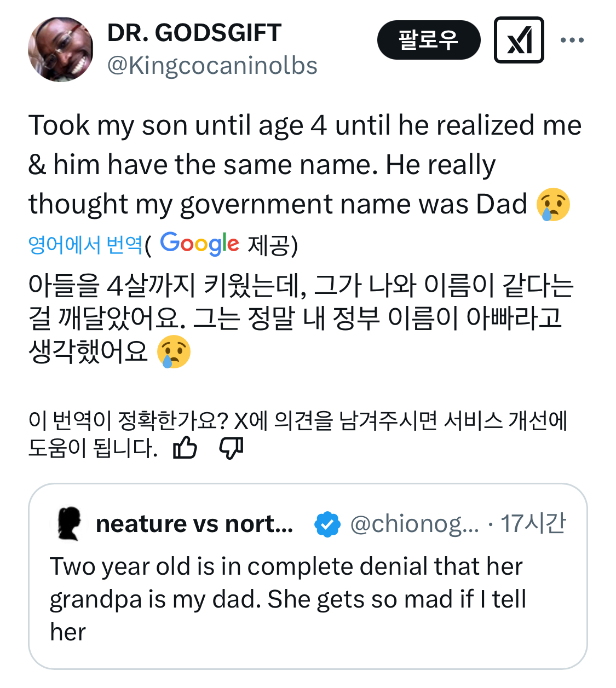This screenshot has height=688, width=616.
Task: Click the thumbs up translation feedback icon
Action: click(185, 448)
